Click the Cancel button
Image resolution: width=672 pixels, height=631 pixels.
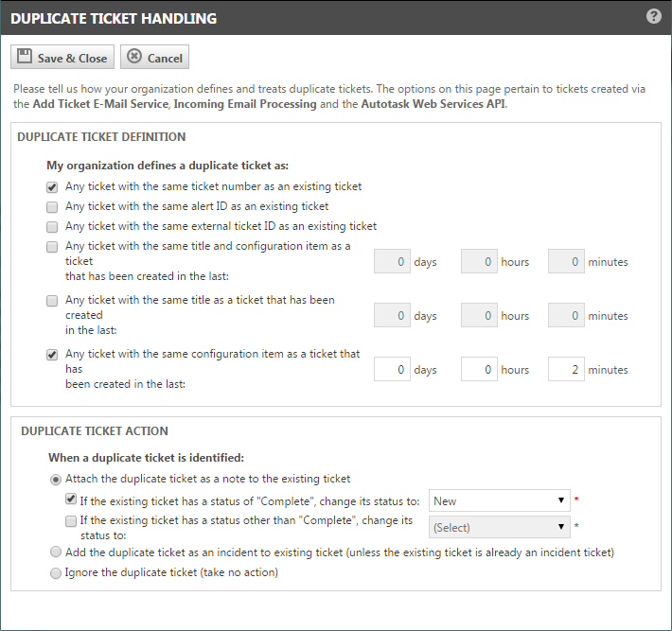154,57
